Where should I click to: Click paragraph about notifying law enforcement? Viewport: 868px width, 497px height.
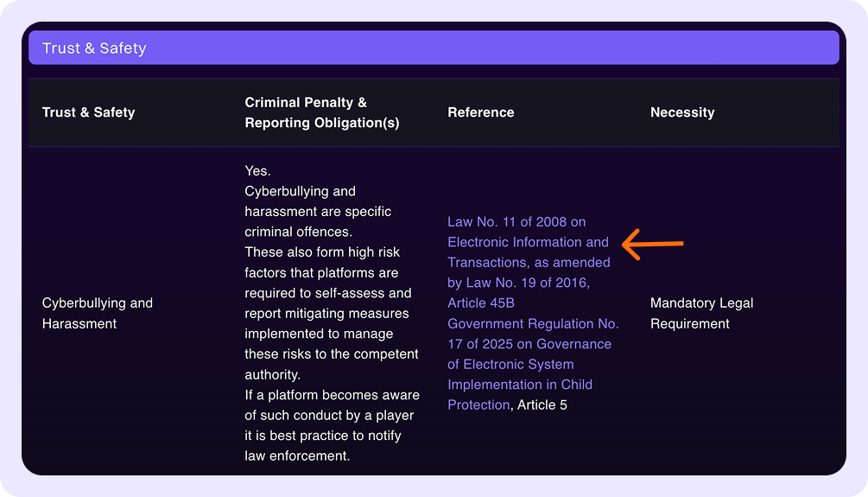point(331,425)
